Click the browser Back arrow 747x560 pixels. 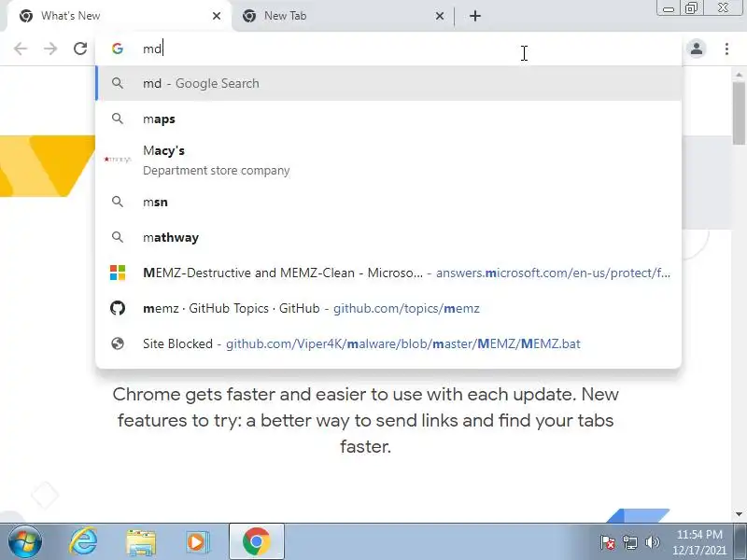coord(21,49)
